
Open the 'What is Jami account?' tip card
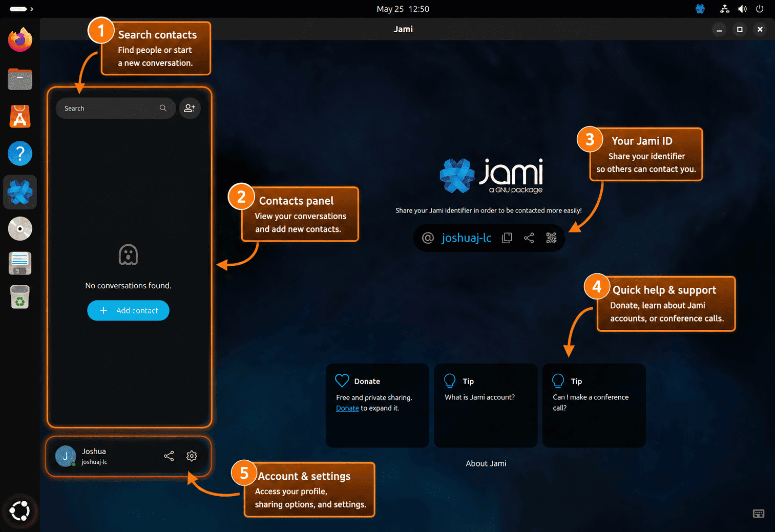(x=486, y=406)
